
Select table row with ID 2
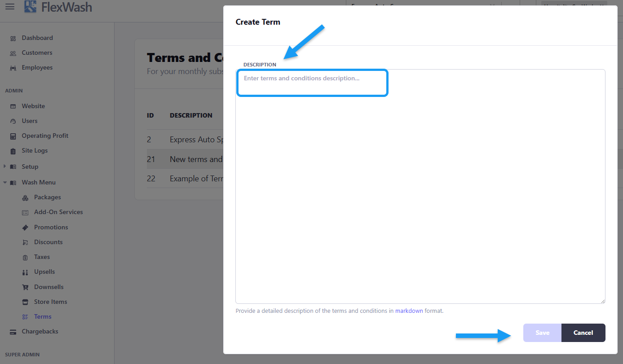click(x=185, y=140)
